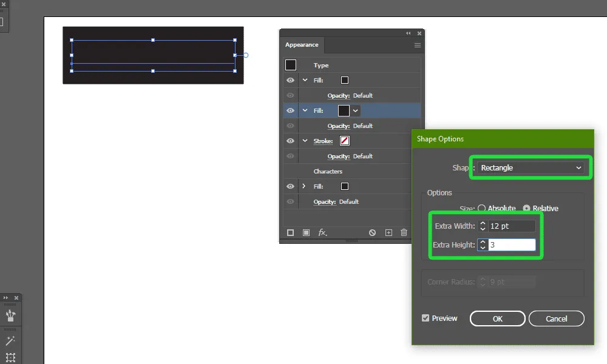Click the Duplicate Selected Item icon

click(388, 232)
